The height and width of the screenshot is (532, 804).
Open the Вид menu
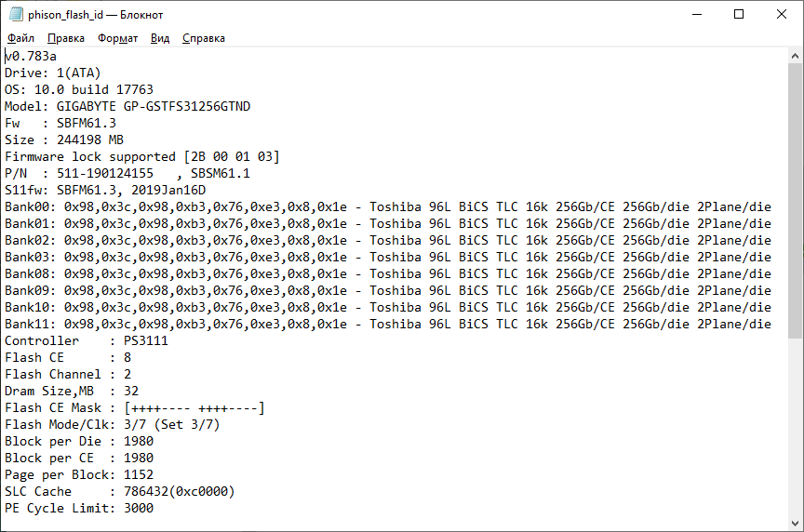click(160, 38)
